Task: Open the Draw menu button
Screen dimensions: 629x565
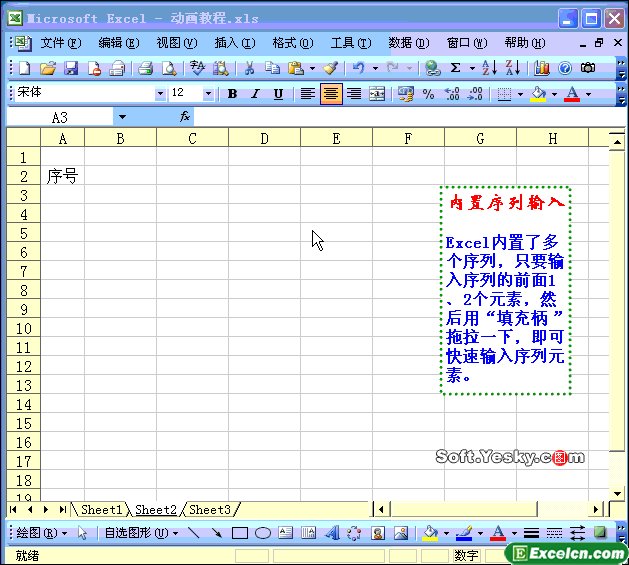Action: click(42, 533)
